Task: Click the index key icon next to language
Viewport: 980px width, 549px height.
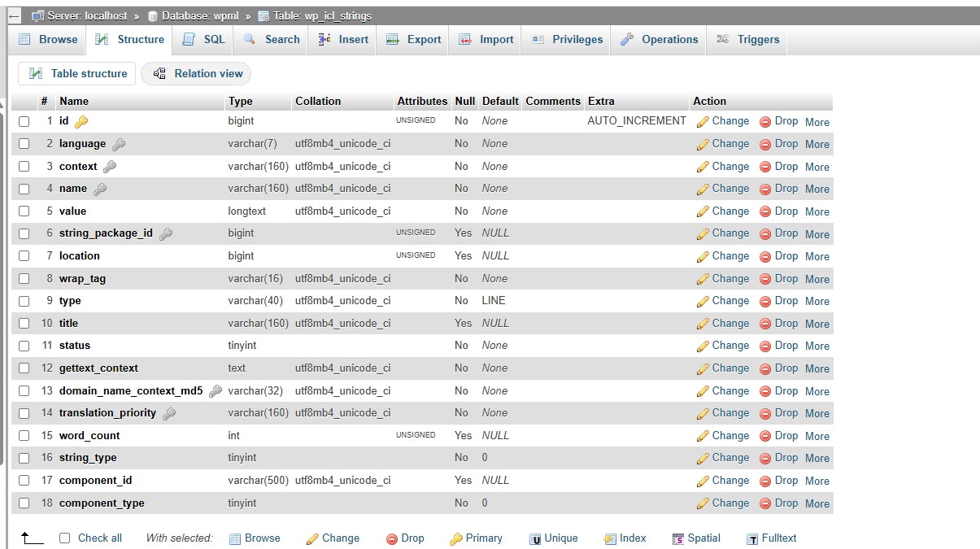Action: (x=119, y=144)
